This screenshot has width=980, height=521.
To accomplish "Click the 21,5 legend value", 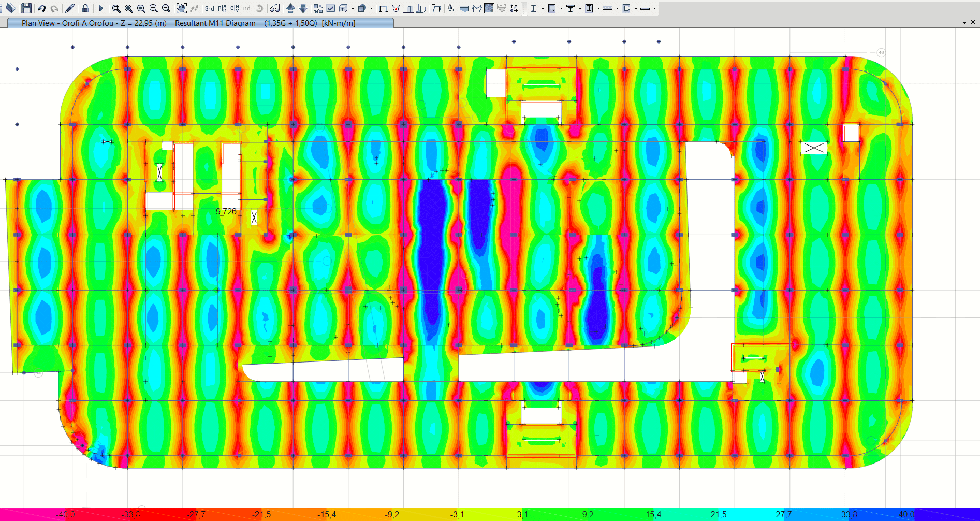I will point(718,514).
